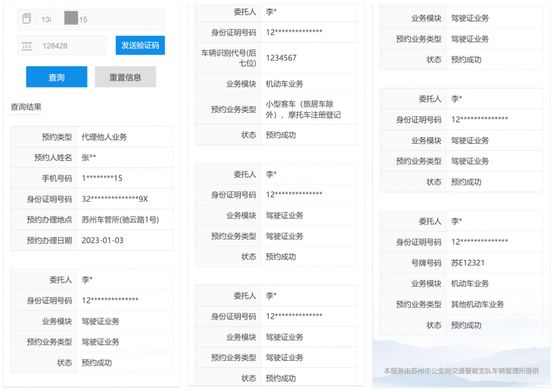Click the plate number 苏E12321

click(468, 263)
